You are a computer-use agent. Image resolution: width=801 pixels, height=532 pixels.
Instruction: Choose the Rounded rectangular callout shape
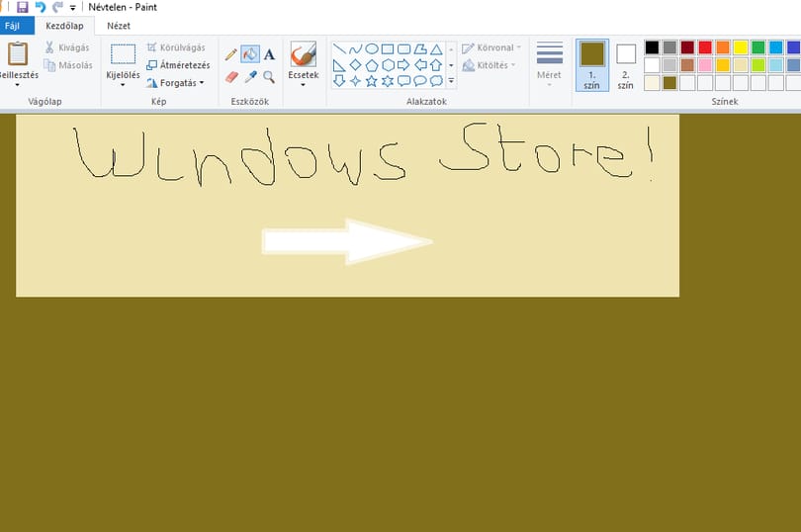[404, 81]
